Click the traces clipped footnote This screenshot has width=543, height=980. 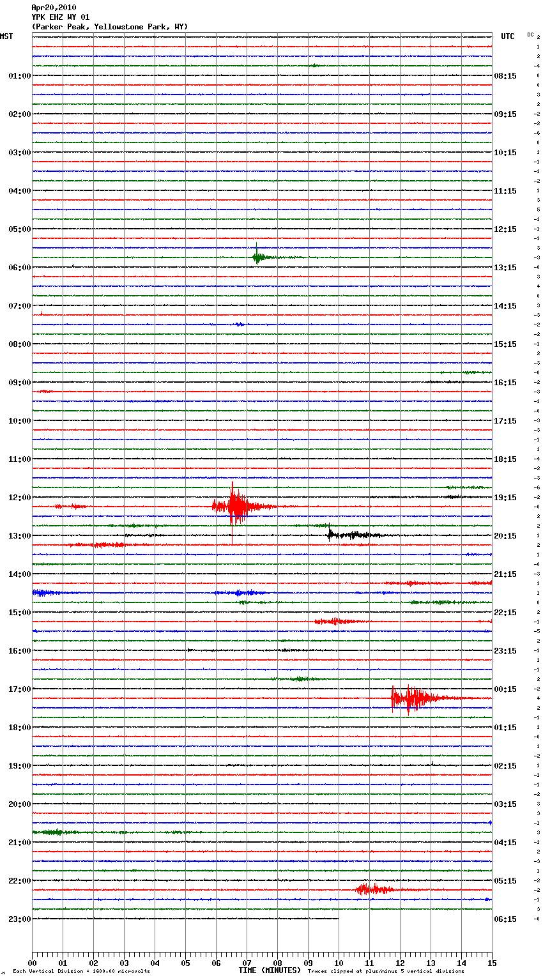point(386,972)
